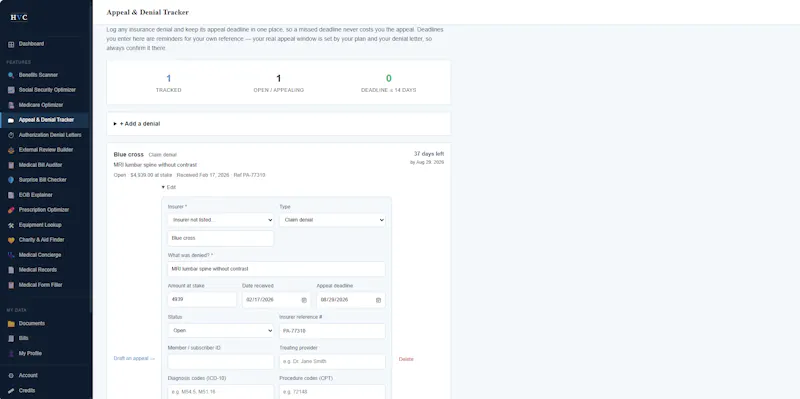Open the Insurer dropdown

(x=220, y=220)
